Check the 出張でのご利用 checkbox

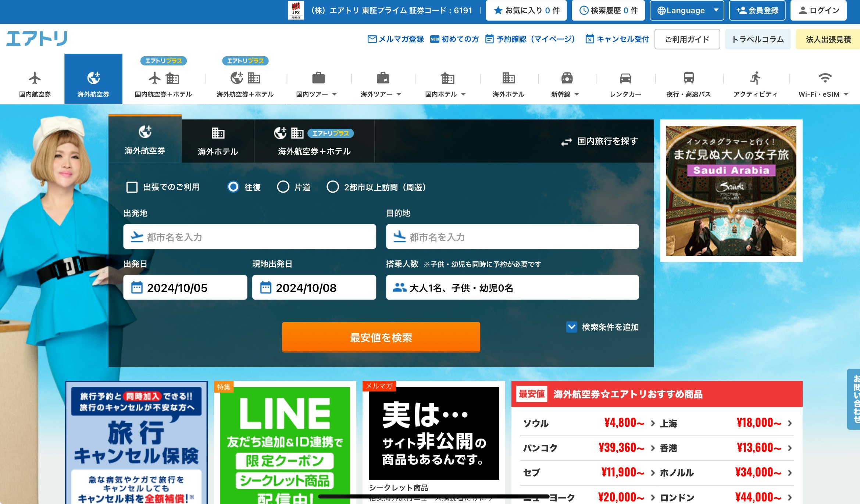tap(132, 187)
